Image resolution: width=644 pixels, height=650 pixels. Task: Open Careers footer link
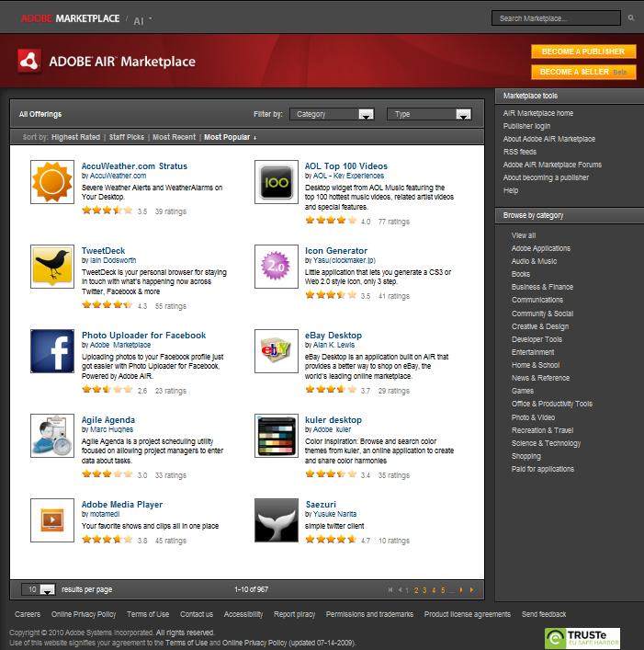coord(28,614)
